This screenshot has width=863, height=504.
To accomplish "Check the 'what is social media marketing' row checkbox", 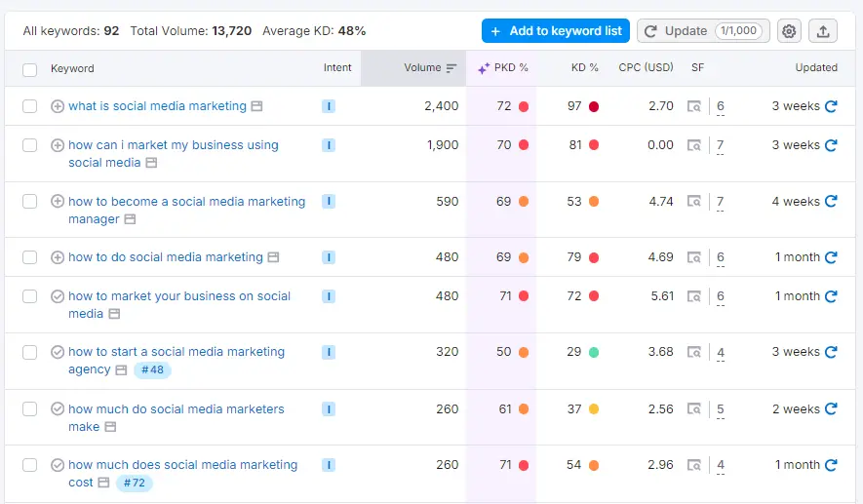I will 30,106.
